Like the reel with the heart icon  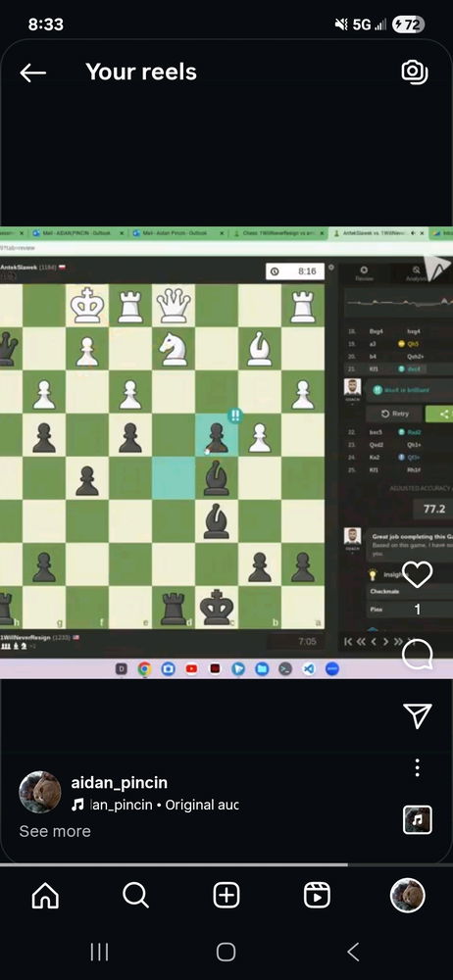pyautogui.click(x=418, y=574)
